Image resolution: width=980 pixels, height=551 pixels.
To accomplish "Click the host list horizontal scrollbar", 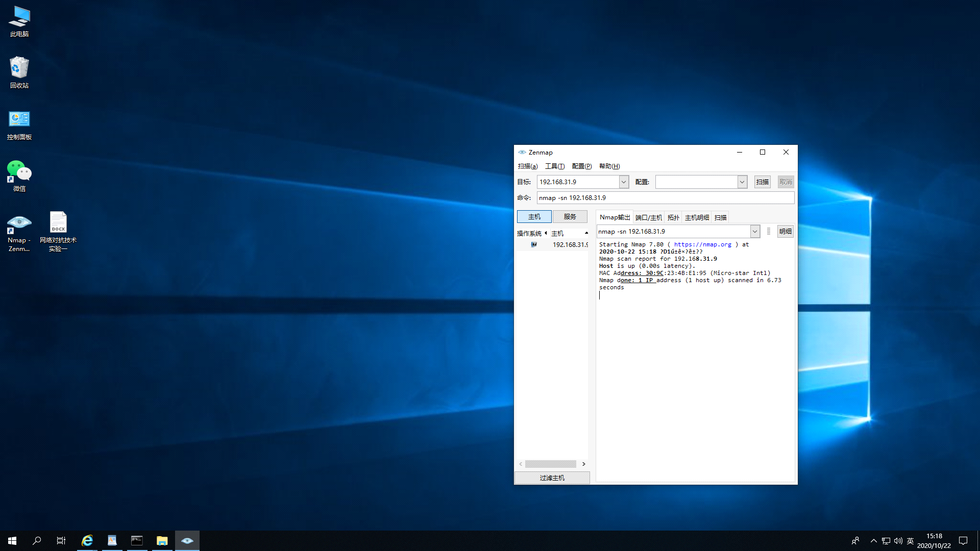I will coord(551,464).
